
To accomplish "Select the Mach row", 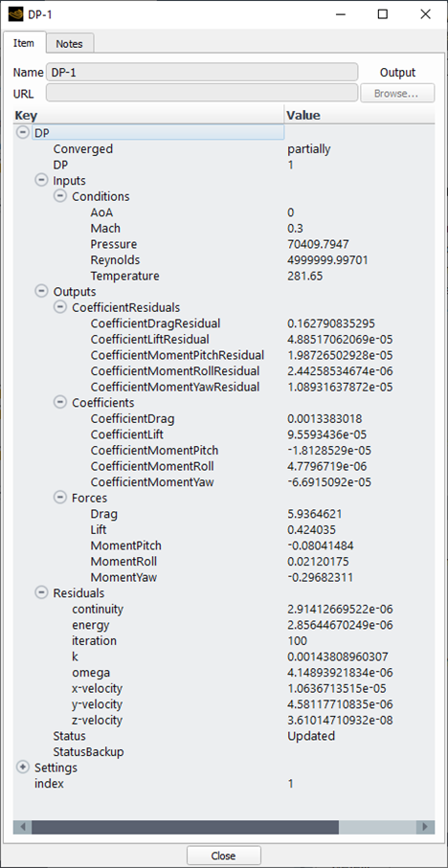I will pos(224,228).
